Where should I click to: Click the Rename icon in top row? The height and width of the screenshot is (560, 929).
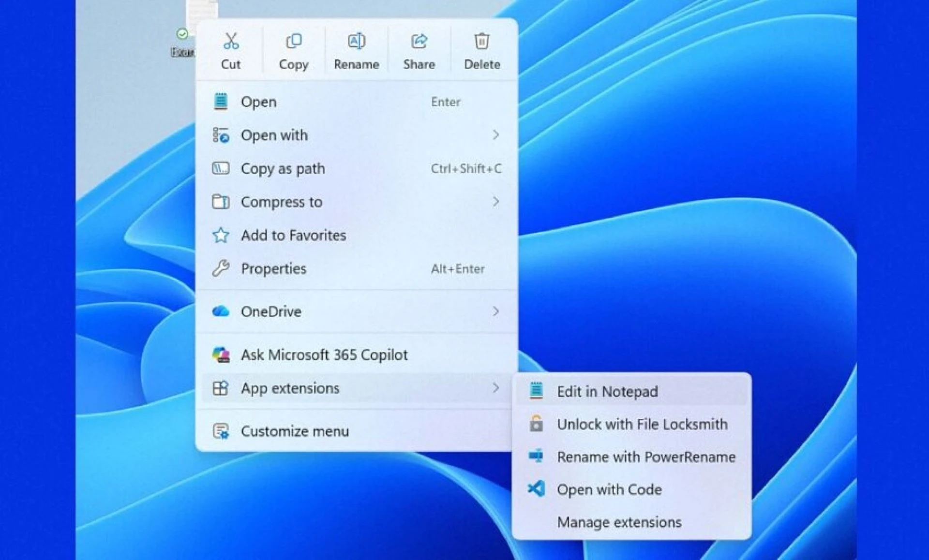click(357, 41)
